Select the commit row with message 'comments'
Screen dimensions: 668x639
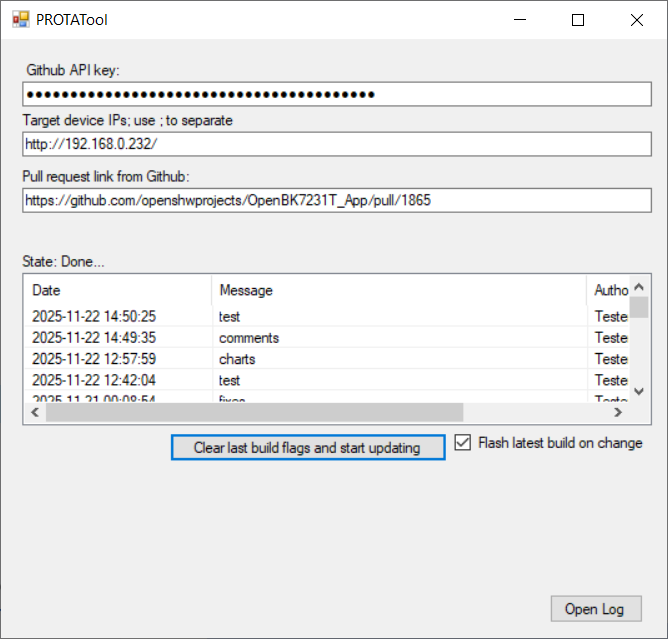(249, 338)
